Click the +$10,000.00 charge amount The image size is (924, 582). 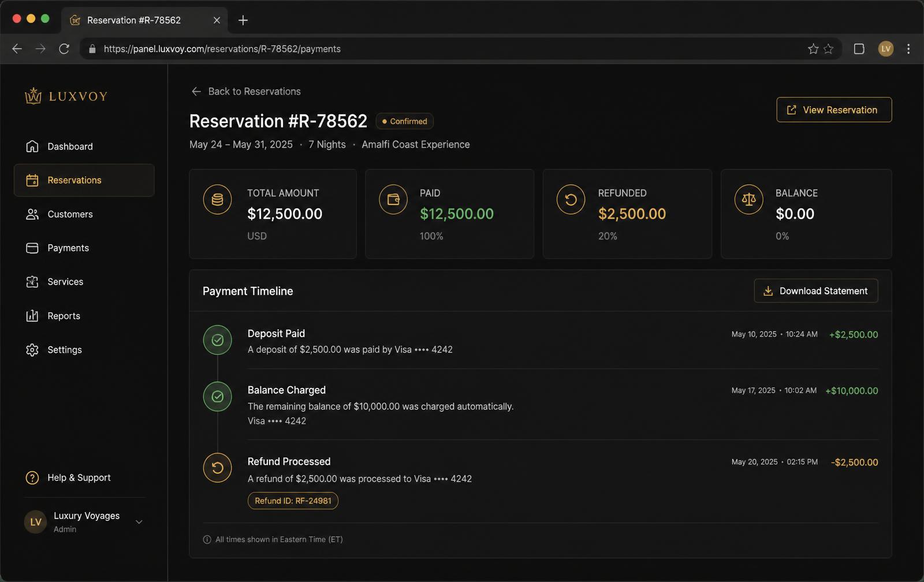point(852,391)
